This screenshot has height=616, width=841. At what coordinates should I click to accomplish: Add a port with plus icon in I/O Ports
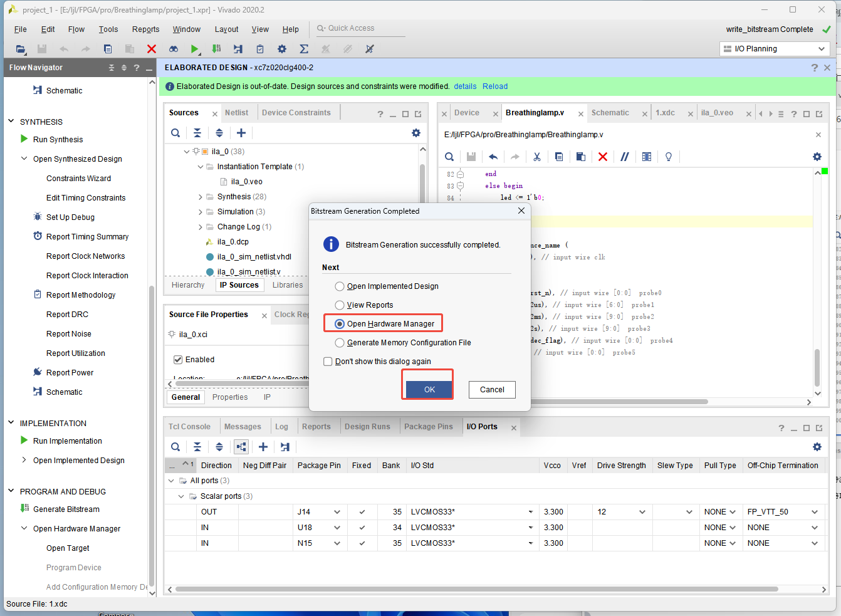[263, 447]
